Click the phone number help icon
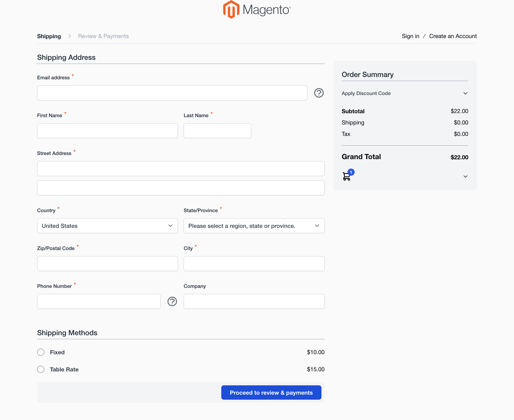This screenshot has height=420, width=514. tap(172, 301)
